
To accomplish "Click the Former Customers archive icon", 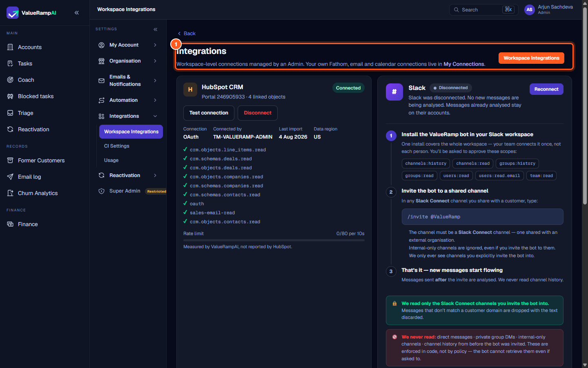I will 10,160.
